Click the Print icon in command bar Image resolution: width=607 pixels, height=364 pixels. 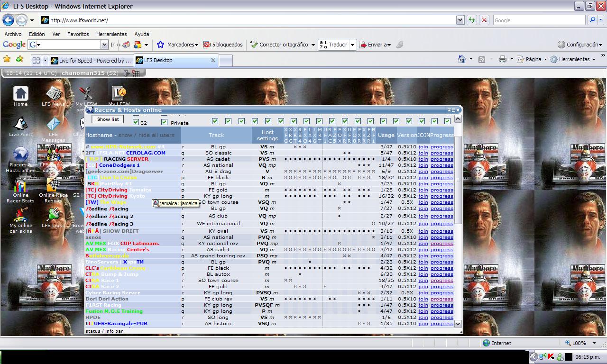pyautogui.click(x=502, y=59)
